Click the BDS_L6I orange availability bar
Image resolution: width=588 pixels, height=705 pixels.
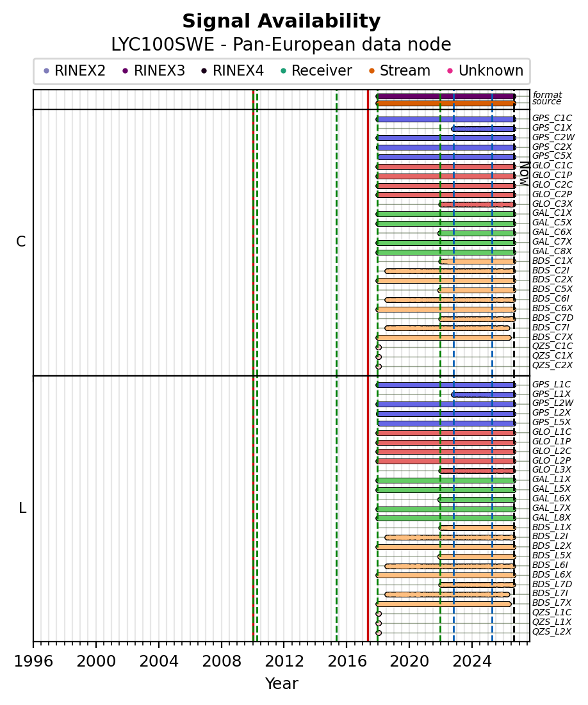pyautogui.click(x=450, y=566)
